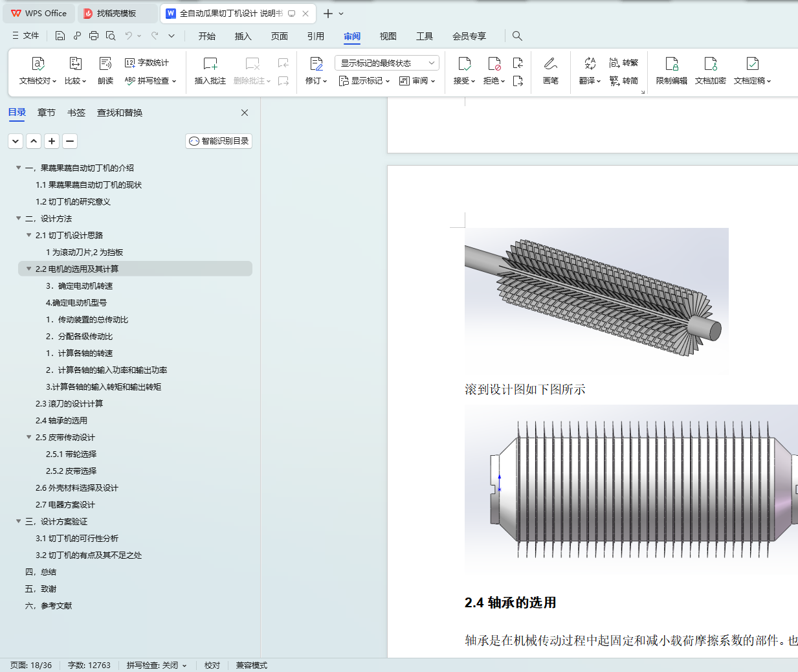Click the down chevron outline button
This screenshot has height=672, width=798.
(16, 140)
